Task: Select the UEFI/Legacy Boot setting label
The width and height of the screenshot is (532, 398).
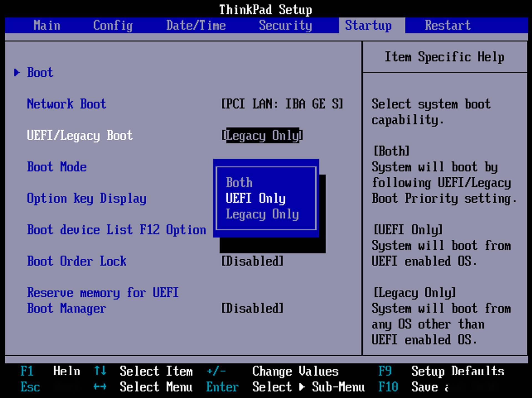Action: click(x=80, y=136)
